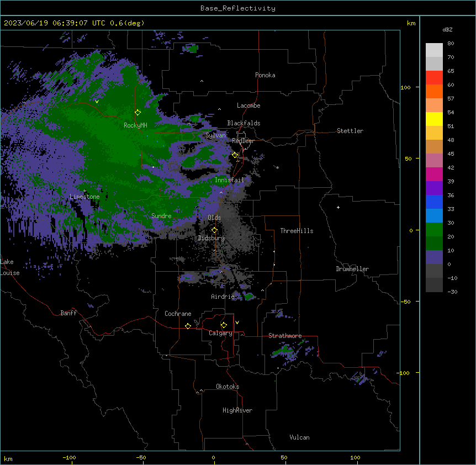Click the Lake Louise label at left edge
This screenshot has width=476, height=465.
pyautogui.click(x=10, y=267)
